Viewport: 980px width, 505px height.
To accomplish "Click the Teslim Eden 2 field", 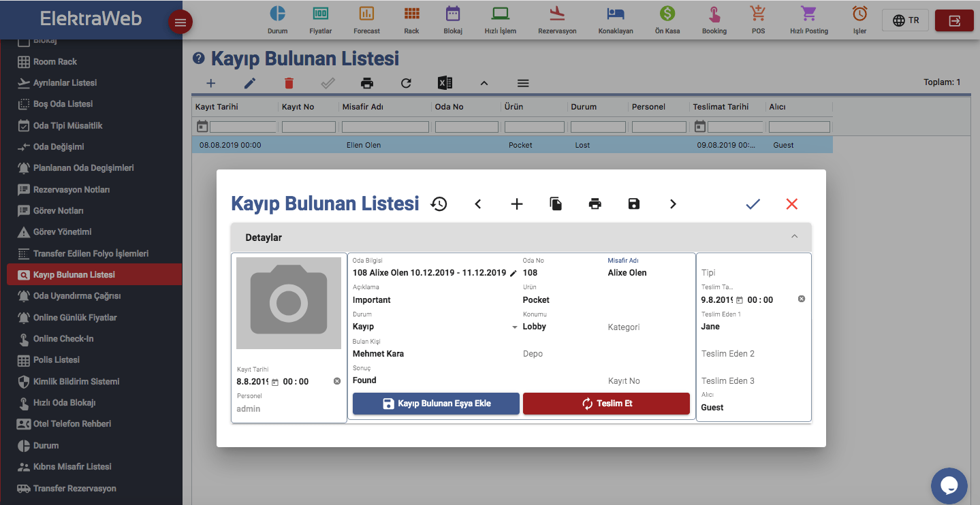I will coord(753,354).
